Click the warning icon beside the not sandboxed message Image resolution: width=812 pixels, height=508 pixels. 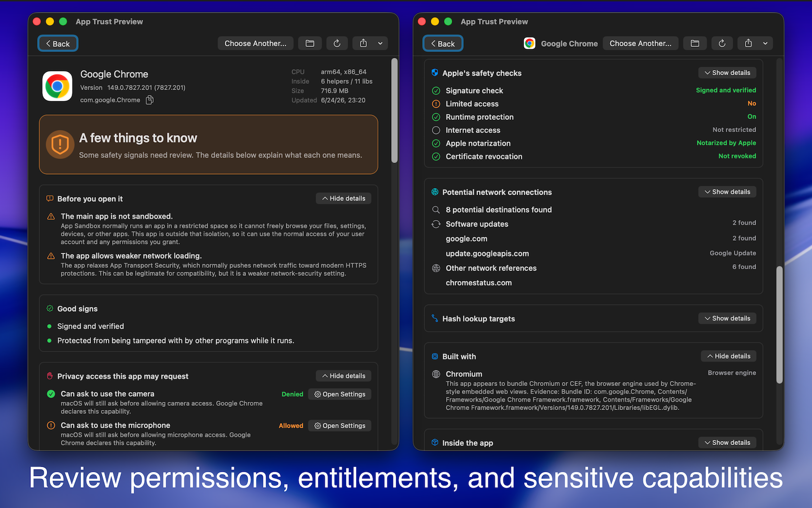click(x=51, y=216)
